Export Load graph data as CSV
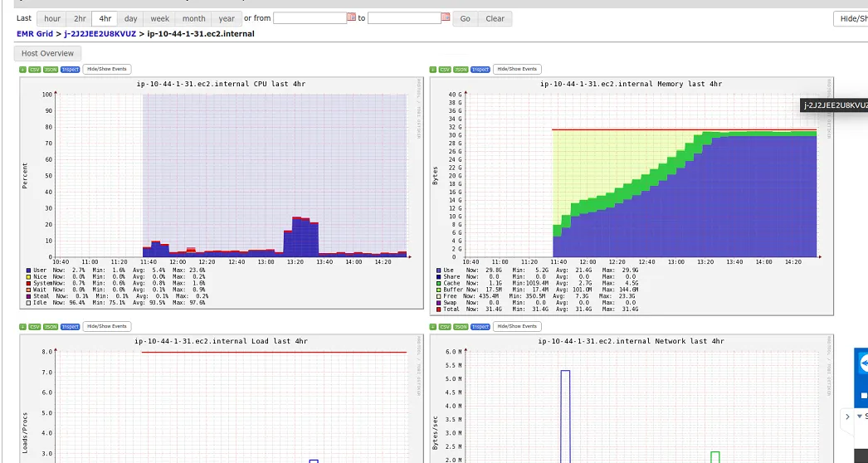 (35, 327)
